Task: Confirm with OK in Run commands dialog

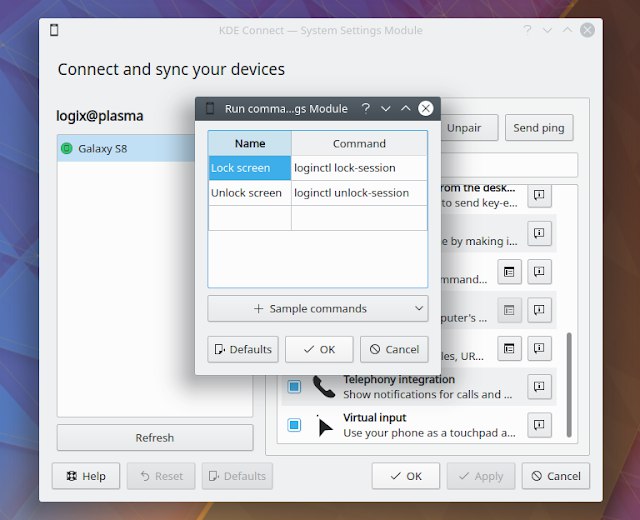Action: coord(319,349)
